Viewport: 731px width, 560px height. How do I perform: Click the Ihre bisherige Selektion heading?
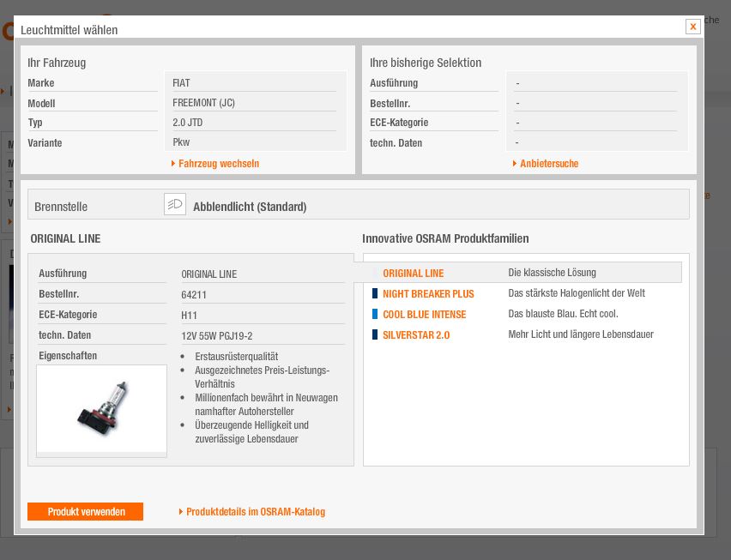[426, 63]
